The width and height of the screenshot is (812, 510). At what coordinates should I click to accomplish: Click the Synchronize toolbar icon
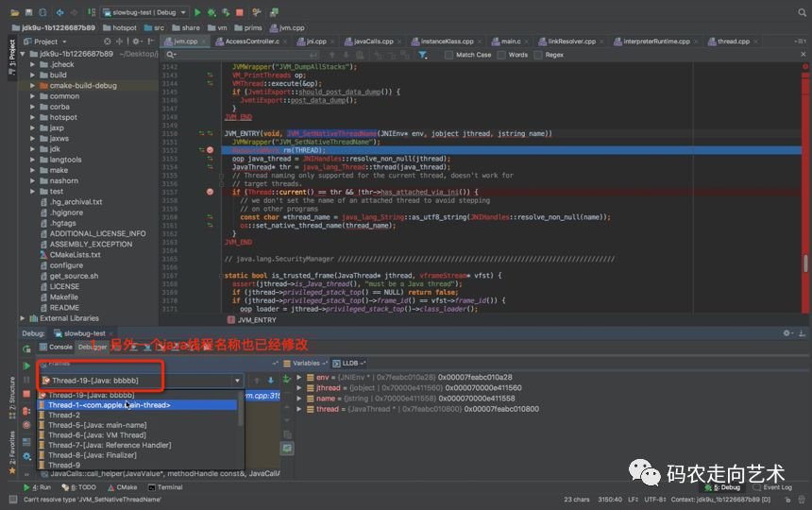coord(42,12)
